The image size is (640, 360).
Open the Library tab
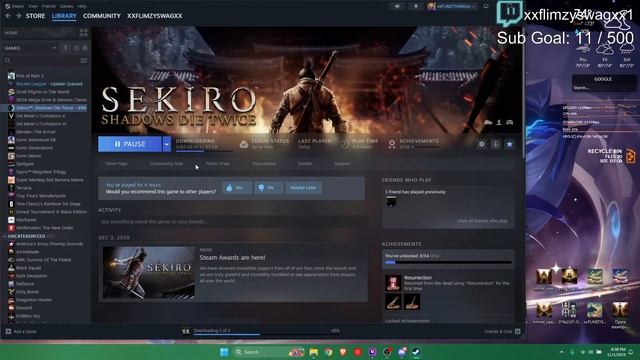64,16
